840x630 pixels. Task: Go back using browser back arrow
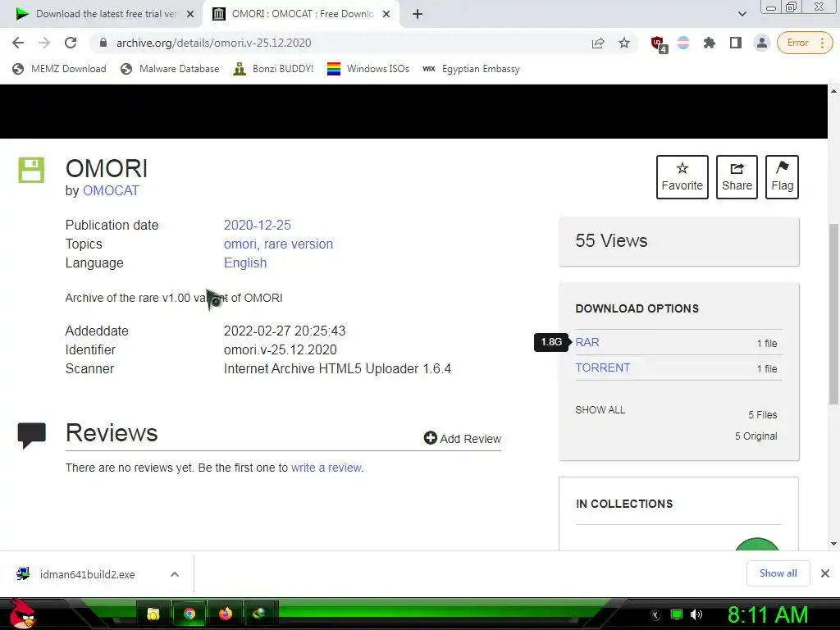pos(18,43)
